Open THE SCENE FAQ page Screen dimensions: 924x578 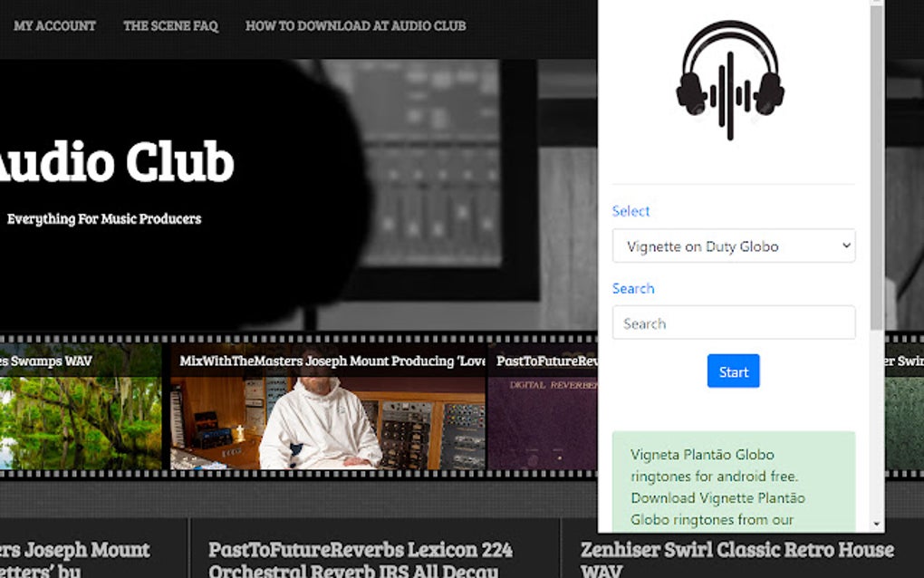point(169,26)
